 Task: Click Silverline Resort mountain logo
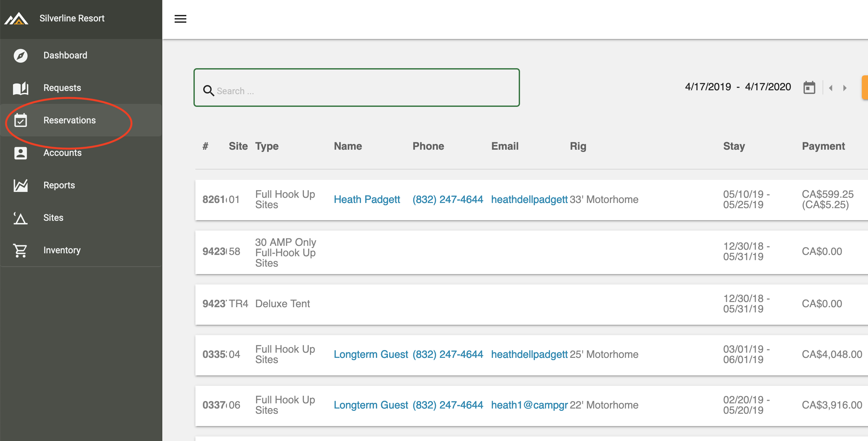coord(16,19)
